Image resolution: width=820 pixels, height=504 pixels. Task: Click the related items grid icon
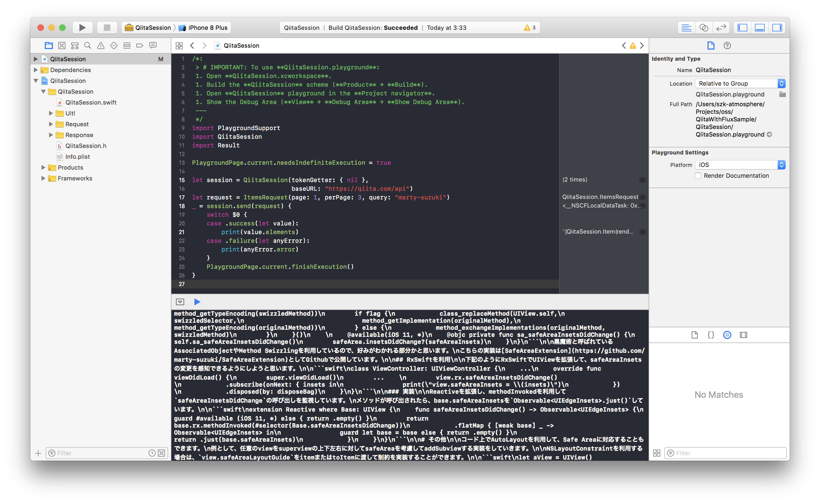click(x=180, y=45)
